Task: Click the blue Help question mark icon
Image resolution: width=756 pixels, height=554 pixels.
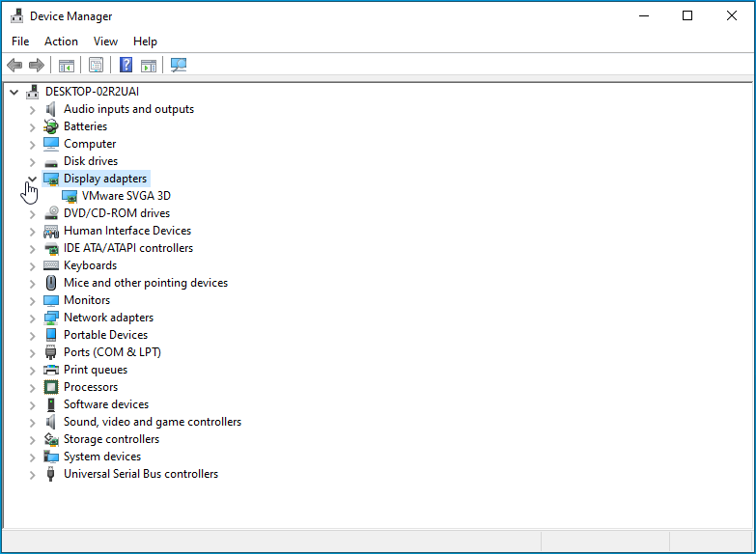Action: tap(126, 66)
